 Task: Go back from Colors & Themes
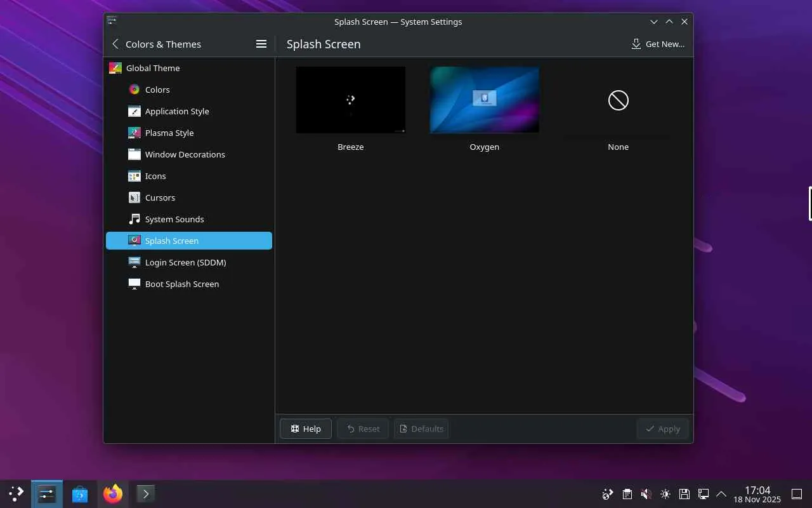[x=115, y=44]
